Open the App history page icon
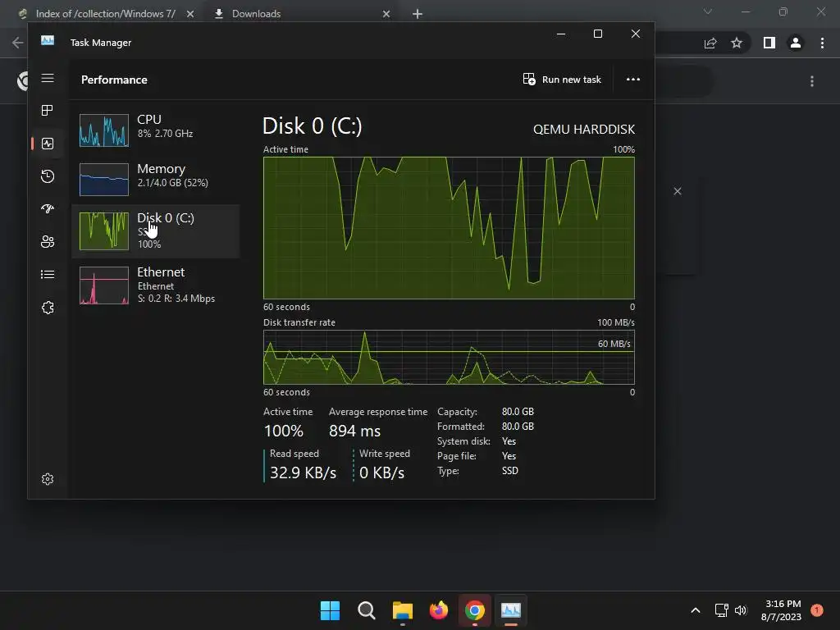 pyautogui.click(x=48, y=176)
